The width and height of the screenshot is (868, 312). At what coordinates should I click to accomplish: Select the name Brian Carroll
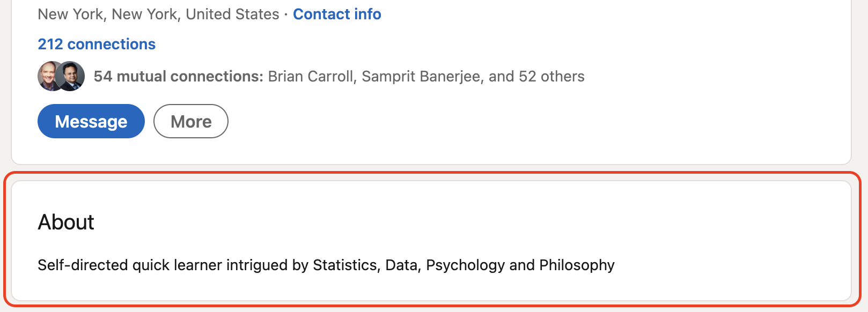point(311,76)
